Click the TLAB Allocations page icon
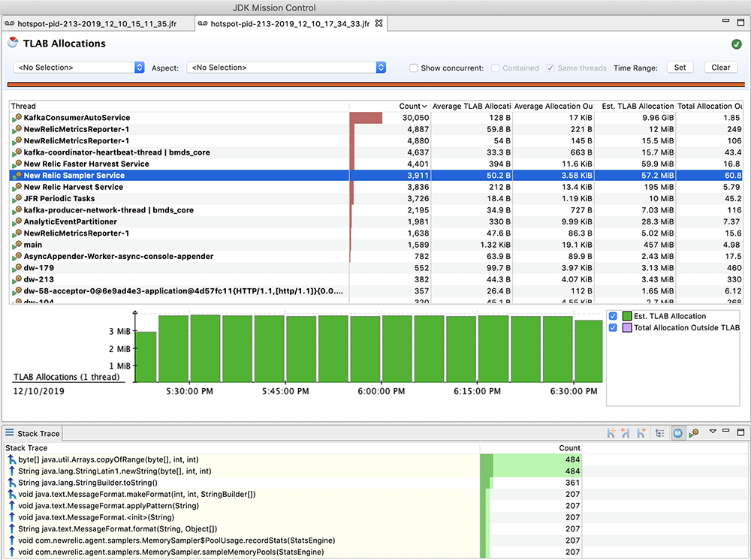Screen dimensions: 751x560 pos(13,43)
